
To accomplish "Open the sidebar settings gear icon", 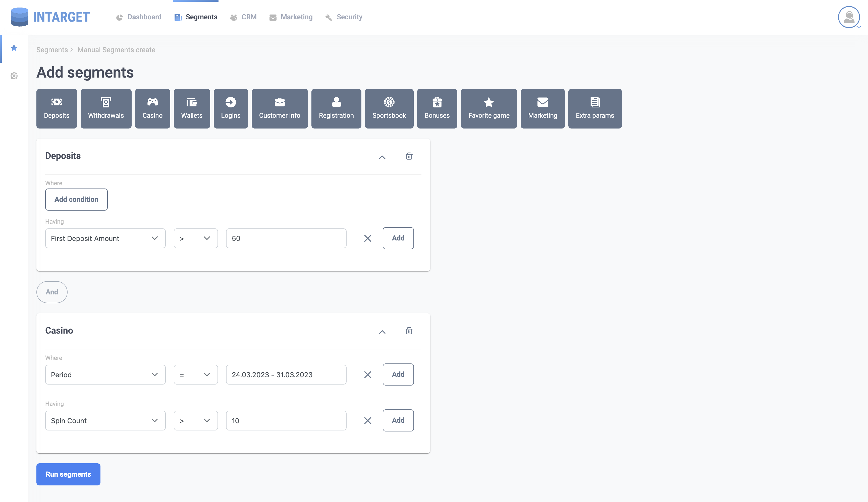I will pyautogui.click(x=14, y=76).
